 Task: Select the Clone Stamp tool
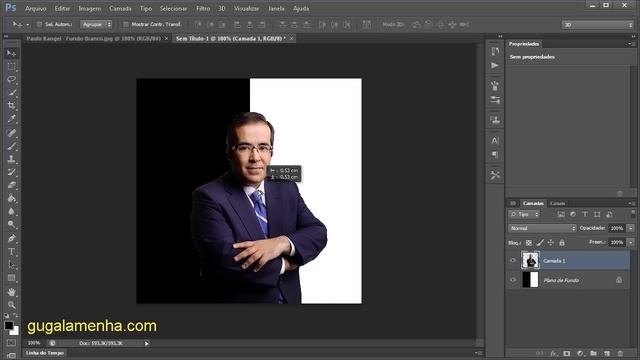pyautogui.click(x=11, y=159)
